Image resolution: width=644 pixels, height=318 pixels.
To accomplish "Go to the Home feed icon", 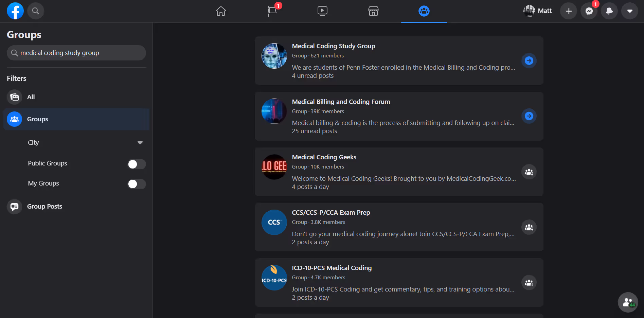I will (x=221, y=11).
